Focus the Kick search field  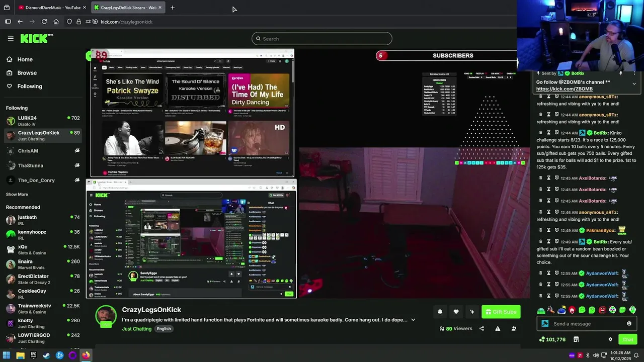tap(322, 39)
